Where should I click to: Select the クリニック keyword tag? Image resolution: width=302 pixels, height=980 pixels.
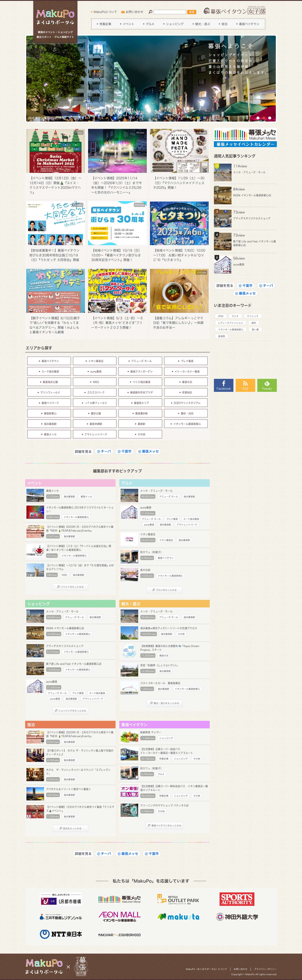point(253,316)
